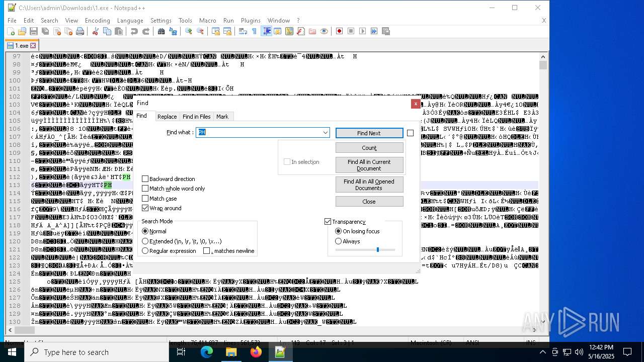Enable Match whole word only
The height and width of the screenshot is (362, 644).
coord(145,189)
